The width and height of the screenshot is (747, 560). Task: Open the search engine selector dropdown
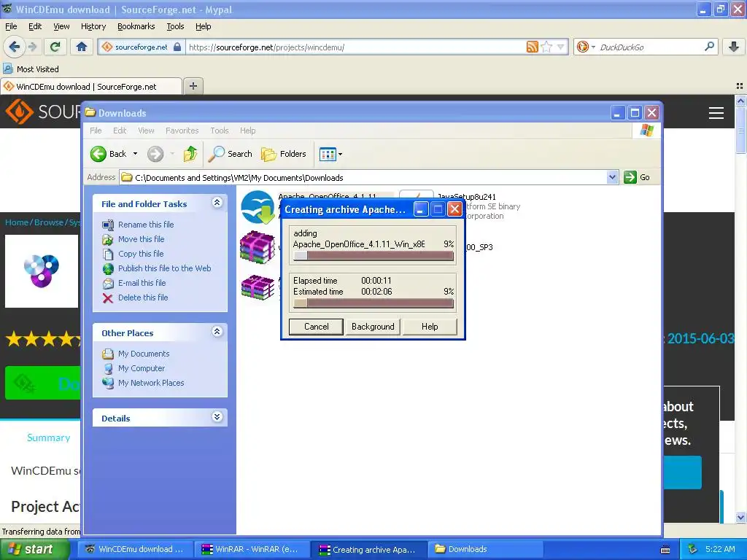tap(593, 47)
